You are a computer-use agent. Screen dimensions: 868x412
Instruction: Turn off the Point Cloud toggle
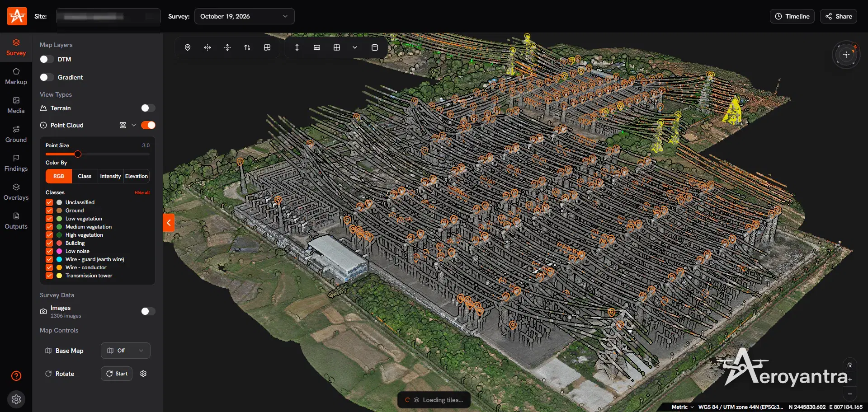click(x=148, y=125)
